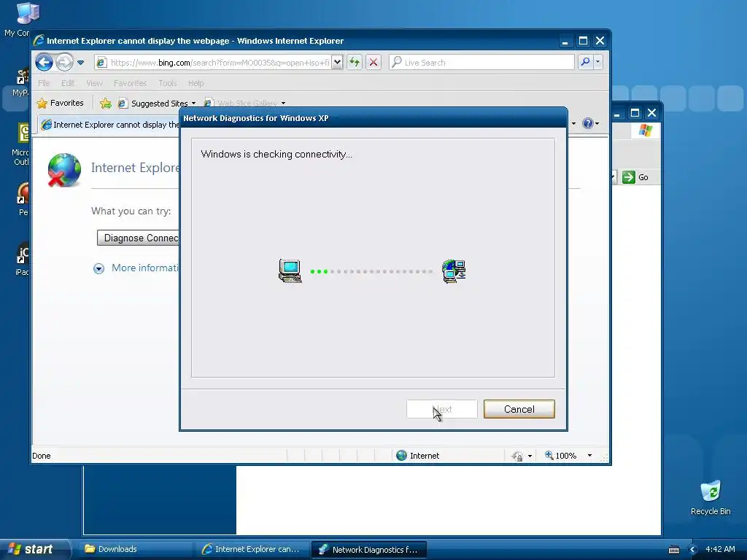Screen dimensions: 747x560
Task: Click the red Stop loading icon
Action: (373, 62)
